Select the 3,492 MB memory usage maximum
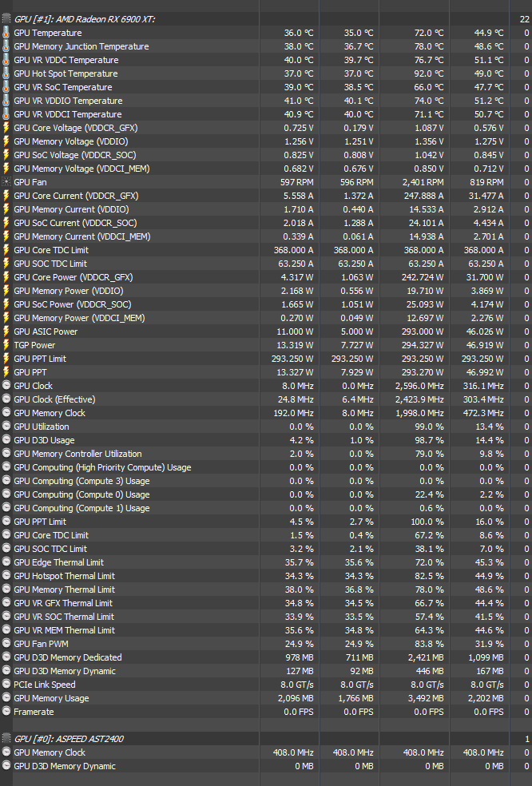The width and height of the screenshot is (532, 786). point(426,698)
